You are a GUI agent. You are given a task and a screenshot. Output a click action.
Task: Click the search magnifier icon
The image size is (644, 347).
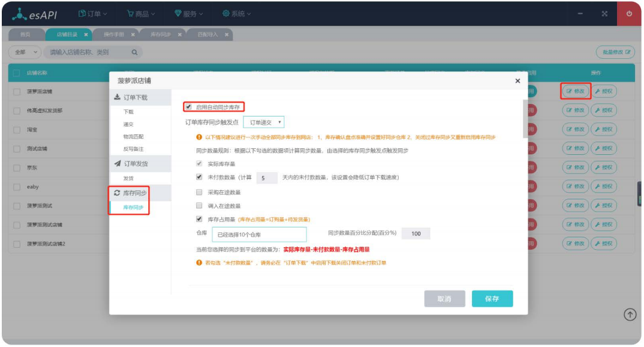[x=134, y=52]
